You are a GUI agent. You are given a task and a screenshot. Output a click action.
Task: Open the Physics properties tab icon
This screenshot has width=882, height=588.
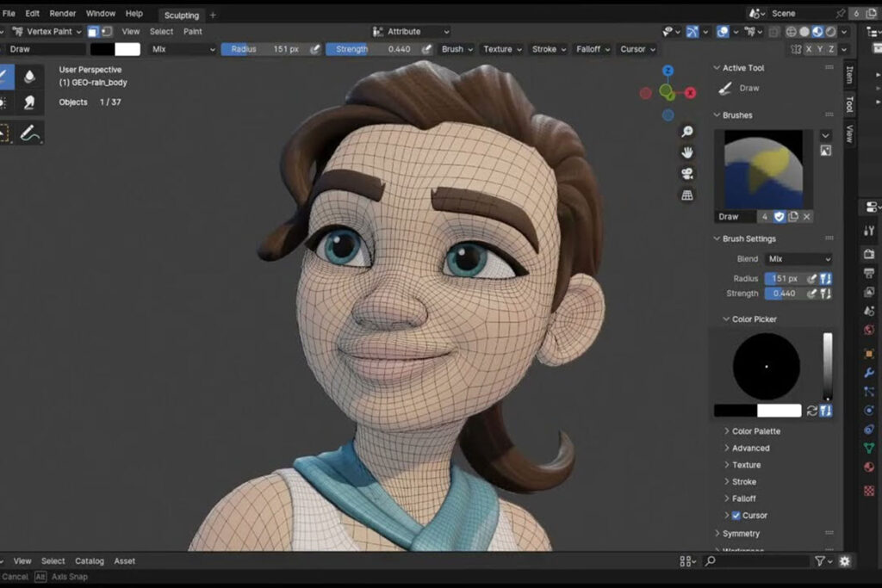[x=869, y=411]
